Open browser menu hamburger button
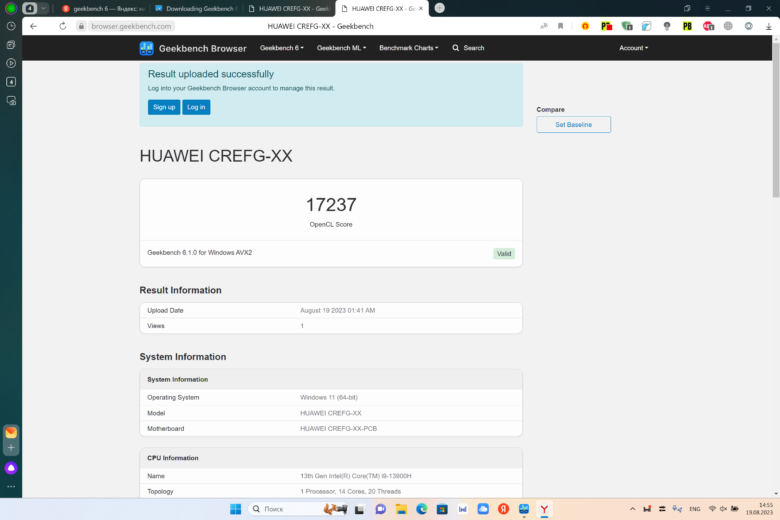 coord(707,8)
